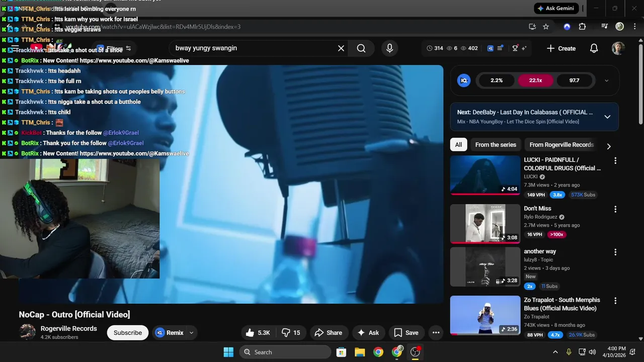
Task: Select the From the series chip
Action: [496, 145]
